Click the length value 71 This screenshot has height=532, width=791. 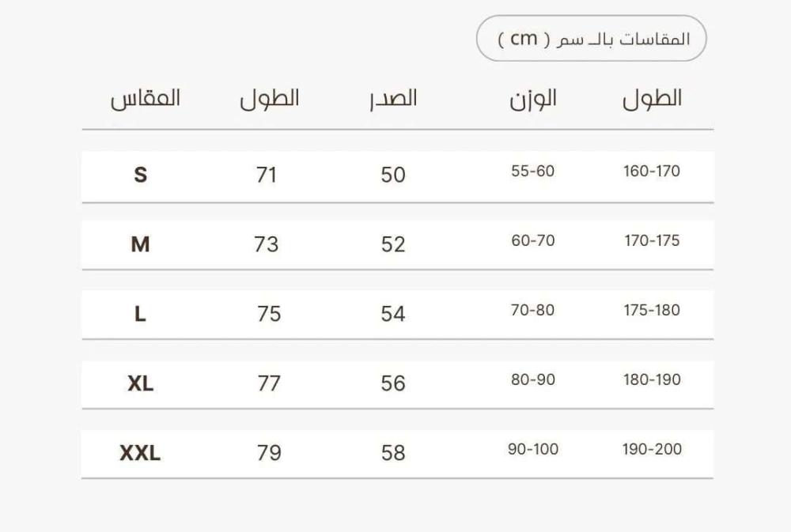[x=267, y=175]
